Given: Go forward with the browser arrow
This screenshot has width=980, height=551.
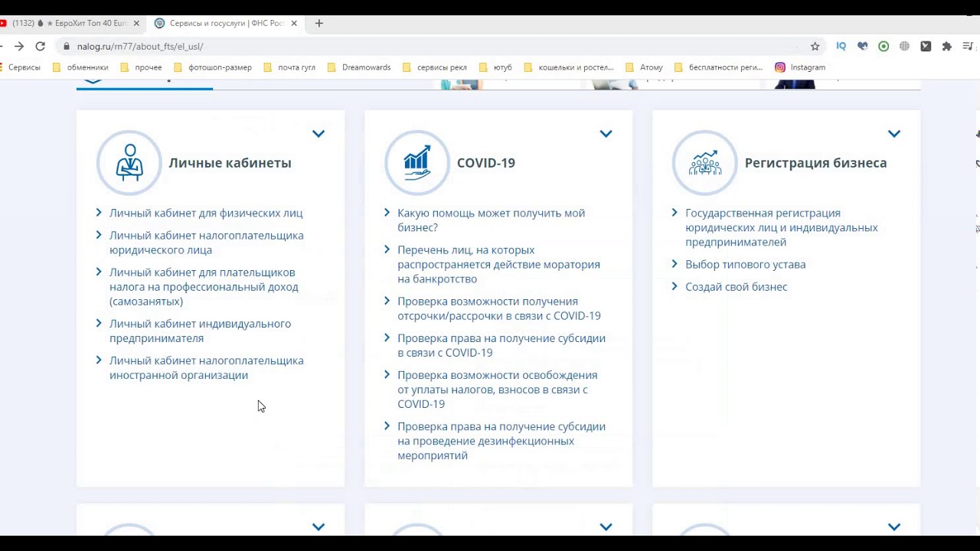Looking at the screenshot, I should click(x=19, y=46).
